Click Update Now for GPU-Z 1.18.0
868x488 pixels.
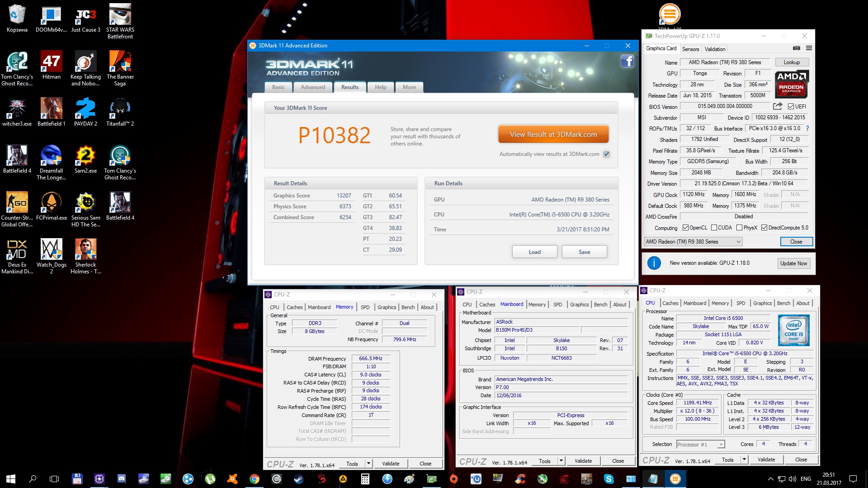click(x=793, y=263)
